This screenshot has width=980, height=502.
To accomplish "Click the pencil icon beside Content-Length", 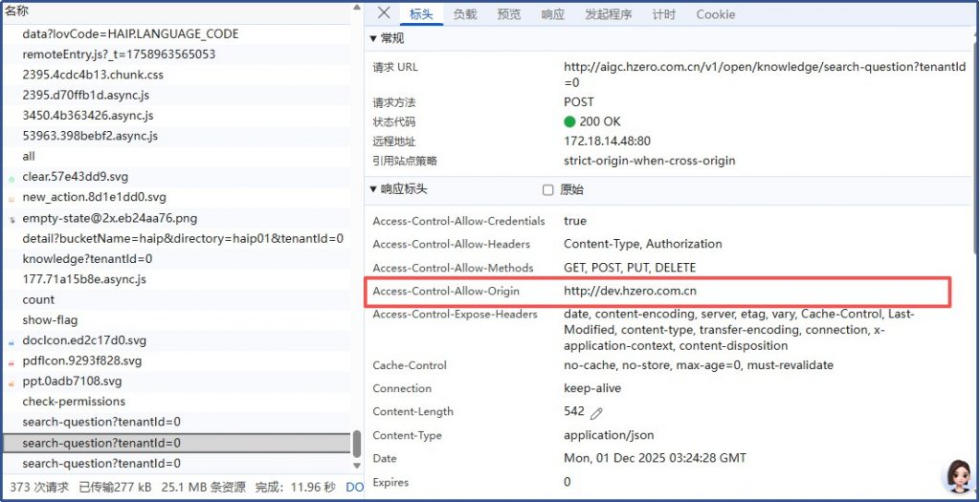I will (x=596, y=413).
